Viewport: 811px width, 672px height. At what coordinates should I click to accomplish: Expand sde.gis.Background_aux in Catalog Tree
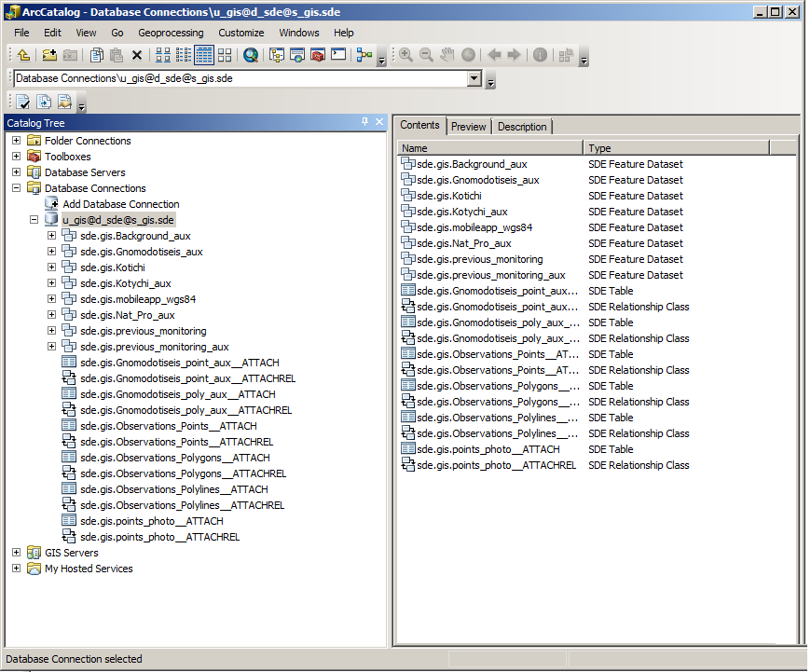point(51,236)
